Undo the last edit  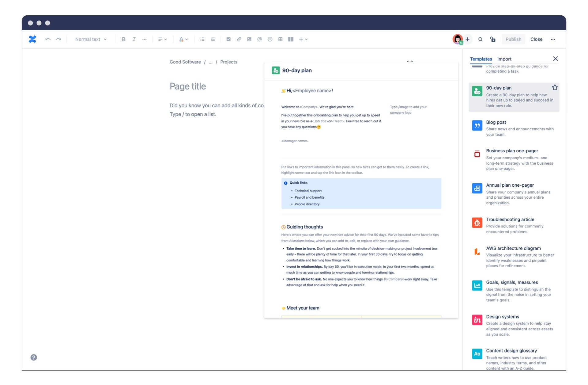click(48, 39)
